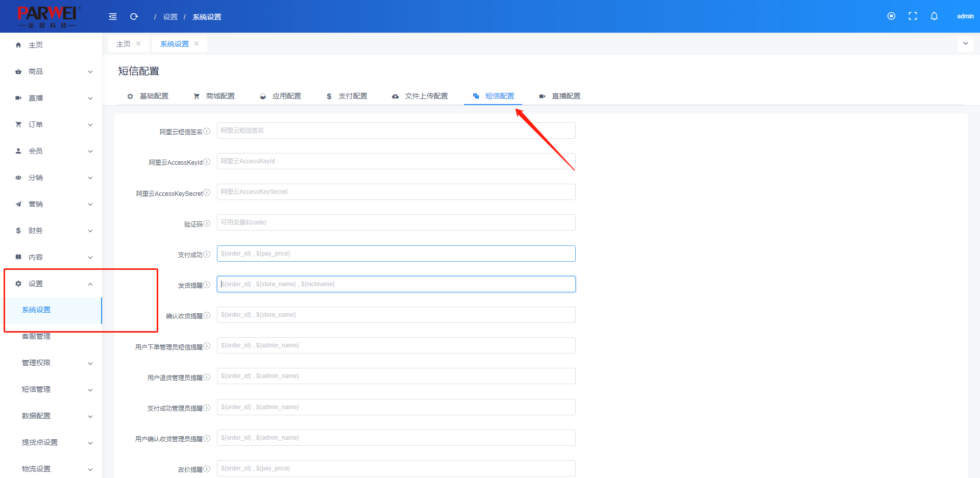The height and width of the screenshot is (478, 980).
Task: Click the 发货提醒 template input field
Action: pyautogui.click(x=396, y=284)
